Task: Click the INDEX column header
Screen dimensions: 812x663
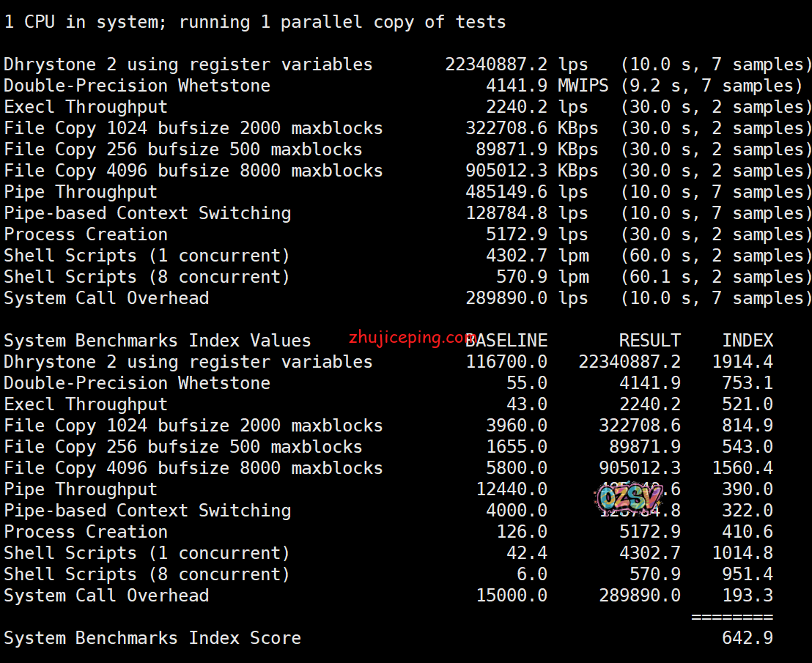Action: click(x=748, y=341)
